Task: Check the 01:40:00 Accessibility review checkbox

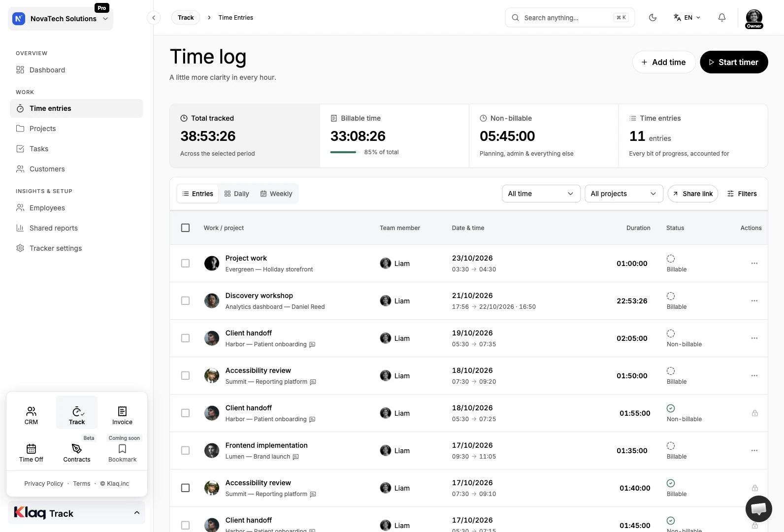Action: click(x=185, y=488)
